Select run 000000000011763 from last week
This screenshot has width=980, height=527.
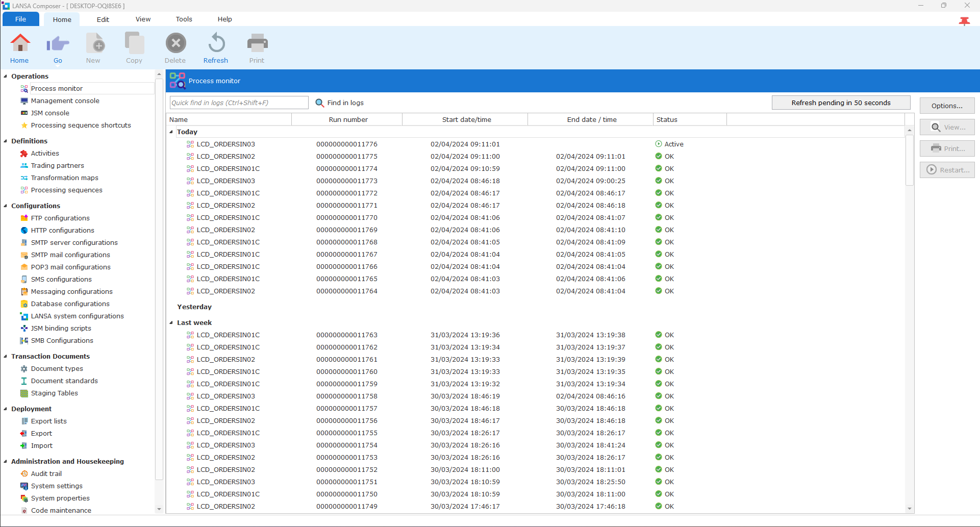coord(536,335)
